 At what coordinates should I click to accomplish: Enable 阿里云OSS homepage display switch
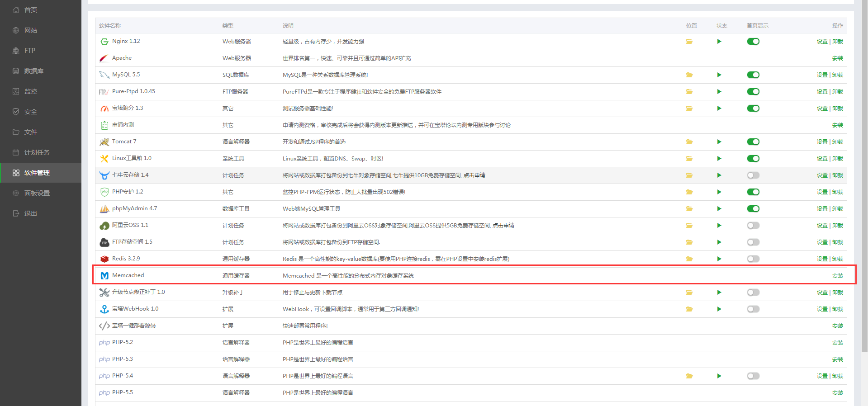[x=753, y=226]
